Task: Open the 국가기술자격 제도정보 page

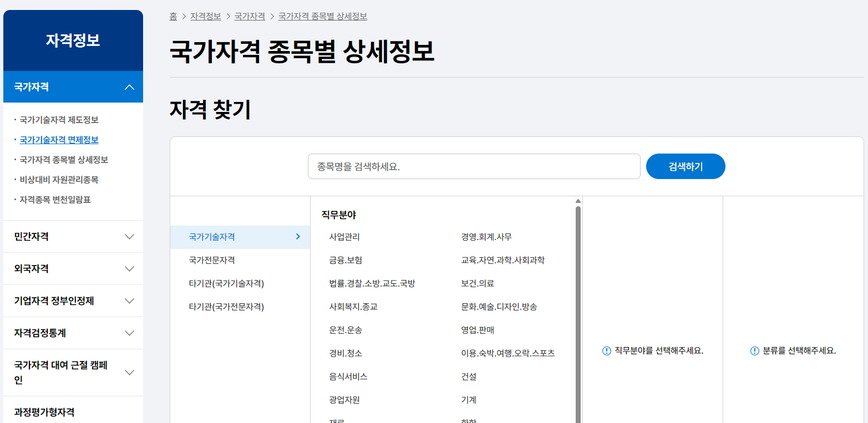Action: [59, 119]
